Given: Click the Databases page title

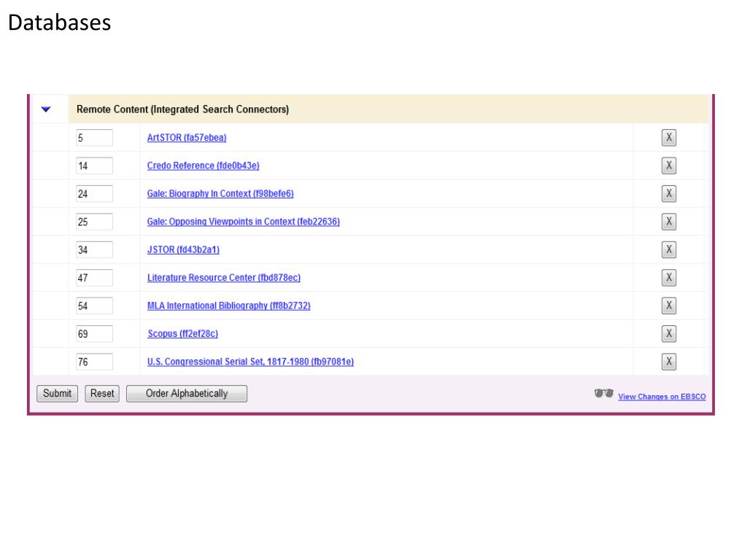Looking at the screenshot, I should click(60, 23).
